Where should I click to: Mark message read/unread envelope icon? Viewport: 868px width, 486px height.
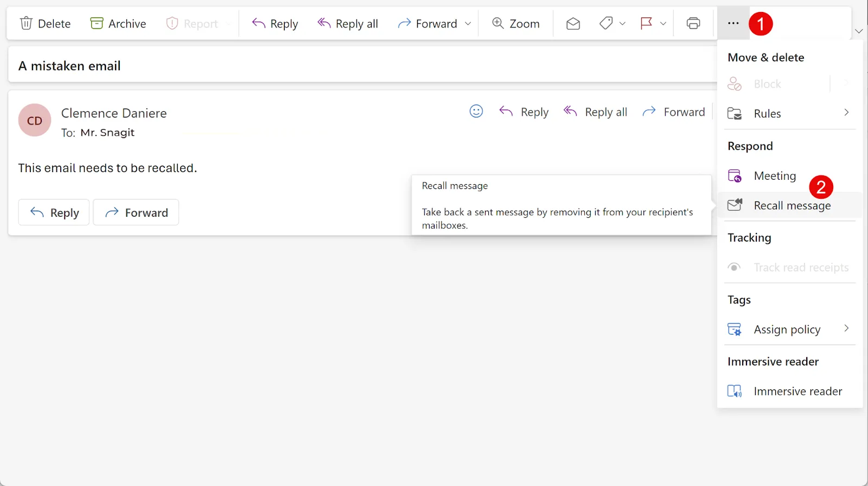(x=573, y=23)
